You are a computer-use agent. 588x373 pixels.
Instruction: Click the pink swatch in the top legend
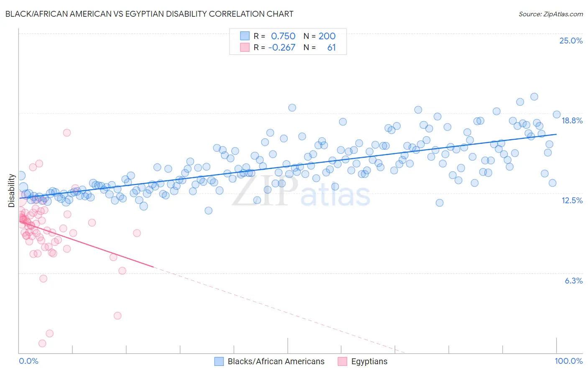click(x=245, y=47)
